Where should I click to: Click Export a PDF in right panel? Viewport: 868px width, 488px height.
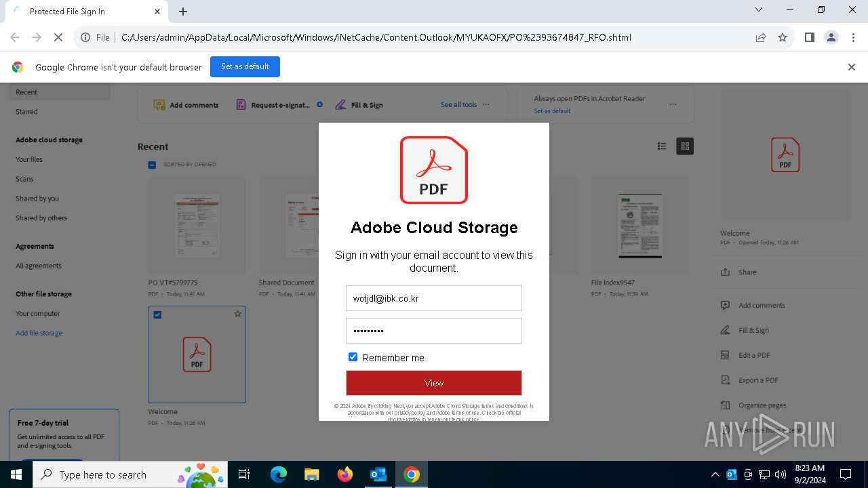coord(749,381)
